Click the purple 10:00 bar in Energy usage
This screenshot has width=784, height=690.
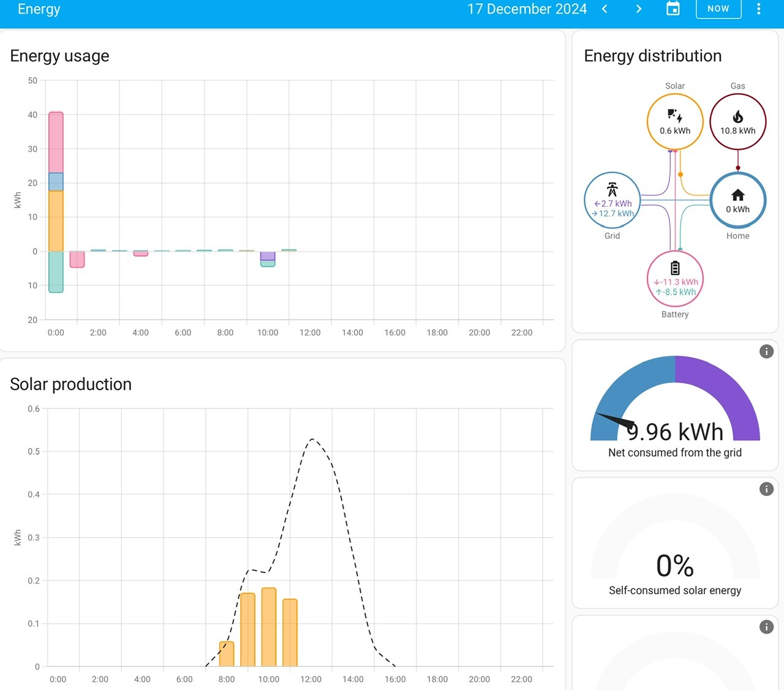(268, 256)
